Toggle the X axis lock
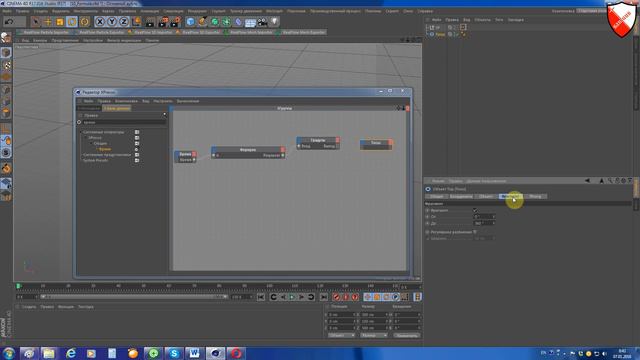Image resolution: width=640 pixels, height=360 pixels. pos(100,22)
